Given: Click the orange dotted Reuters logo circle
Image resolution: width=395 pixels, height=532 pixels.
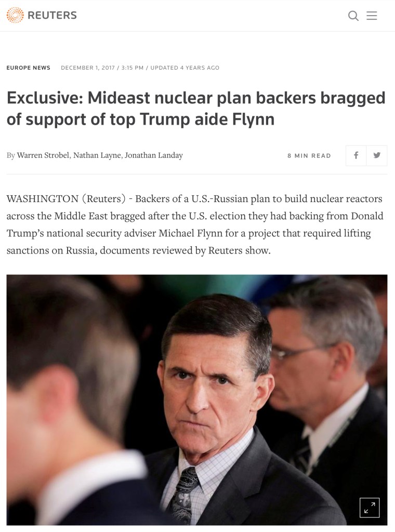Looking at the screenshot, I should click(15, 15).
